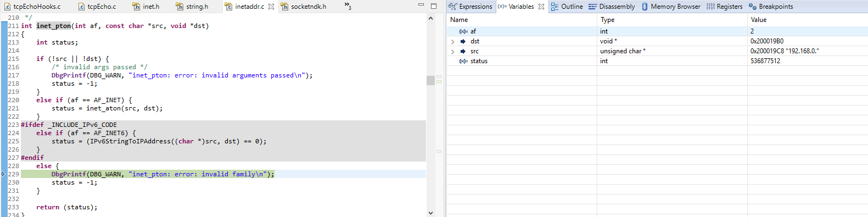Click the editor scroll down arrow
Image resolution: width=868 pixels, height=217 pixels.
(430, 213)
